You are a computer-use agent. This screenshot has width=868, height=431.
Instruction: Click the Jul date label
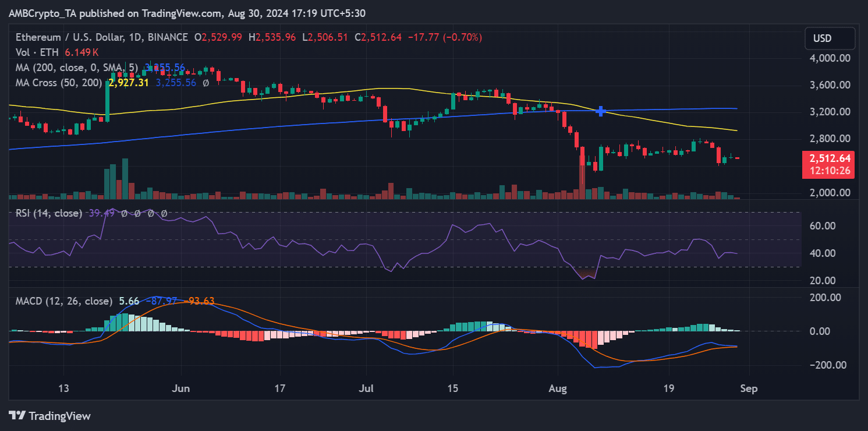click(x=367, y=389)
